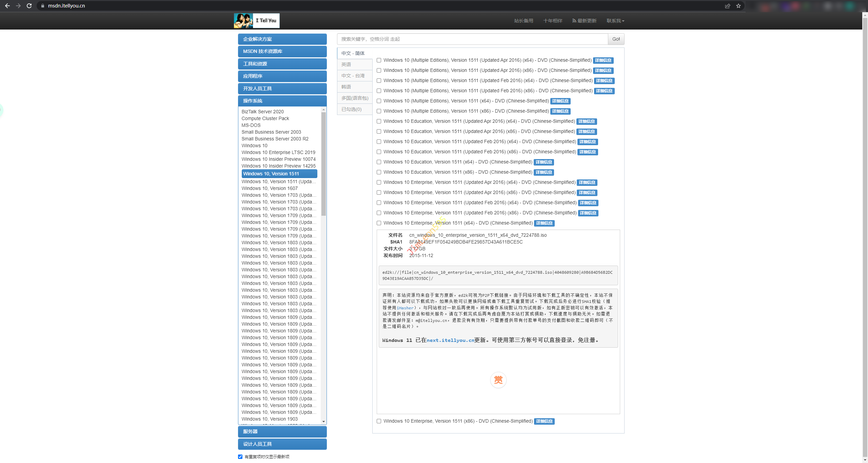The image size is (868, 463).
Task: Switch to the 英语 language tab
Action: coord(346,64)
